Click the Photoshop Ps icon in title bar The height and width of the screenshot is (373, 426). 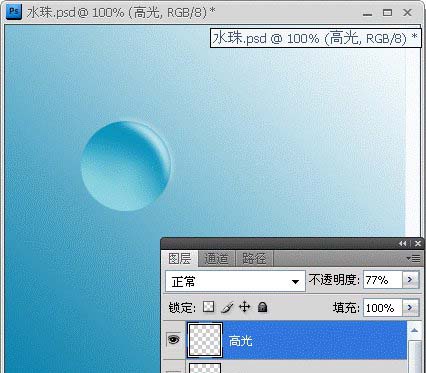14,12
